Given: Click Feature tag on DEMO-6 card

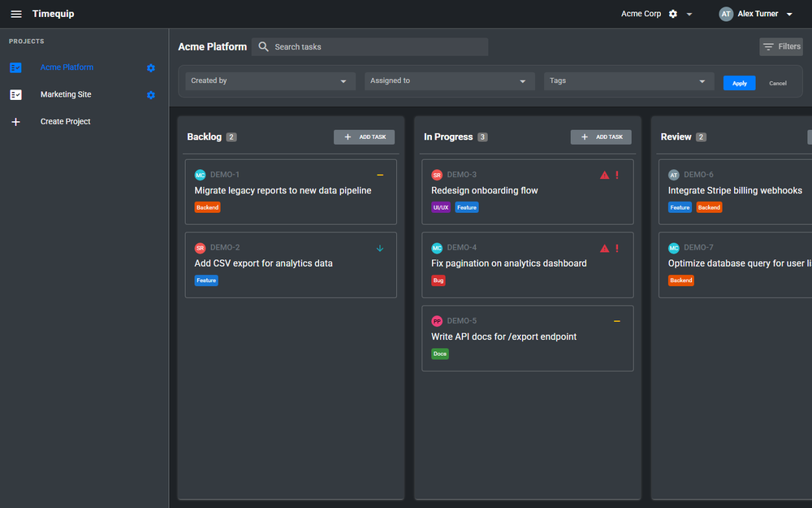Looking at the screenshot, I should point(680,207).
